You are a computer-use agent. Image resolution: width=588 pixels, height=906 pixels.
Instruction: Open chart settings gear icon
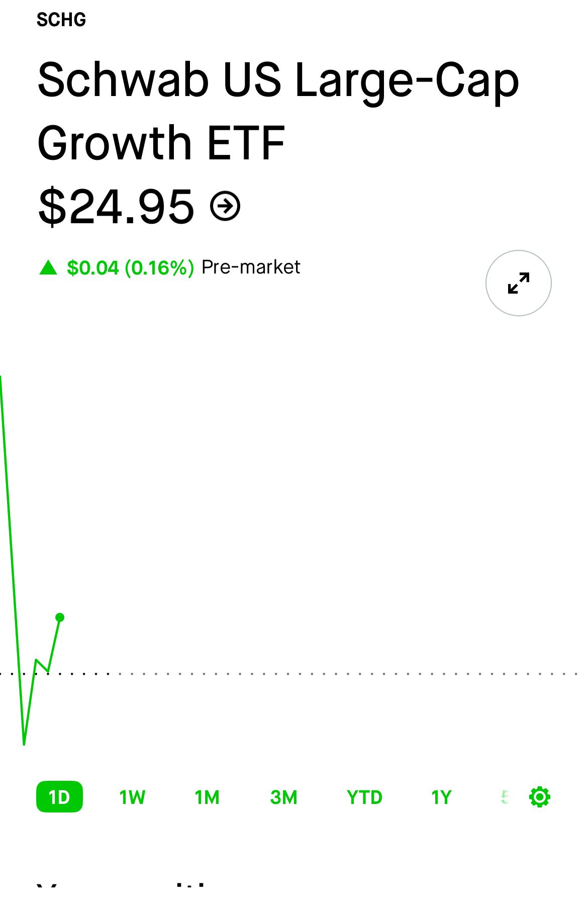point(540,797)
